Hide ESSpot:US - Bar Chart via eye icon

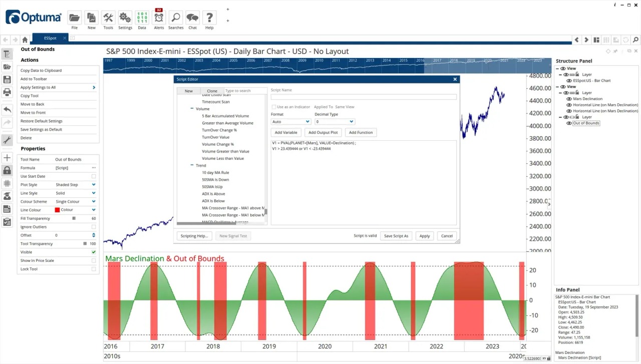[569, 81]
